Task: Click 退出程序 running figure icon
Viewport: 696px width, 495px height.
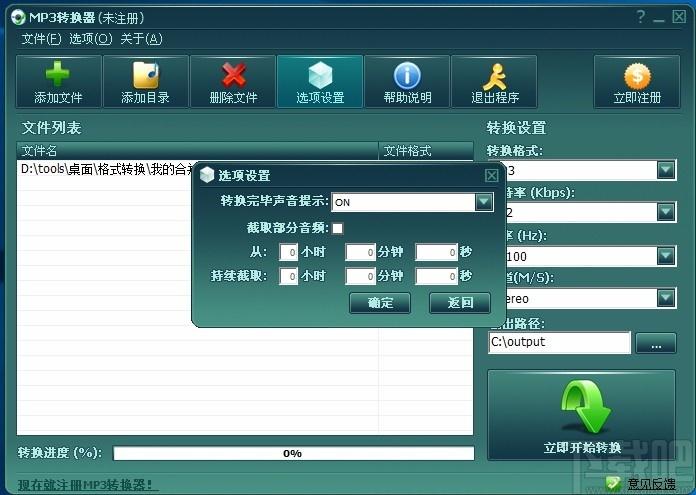Action: [495, 76]
